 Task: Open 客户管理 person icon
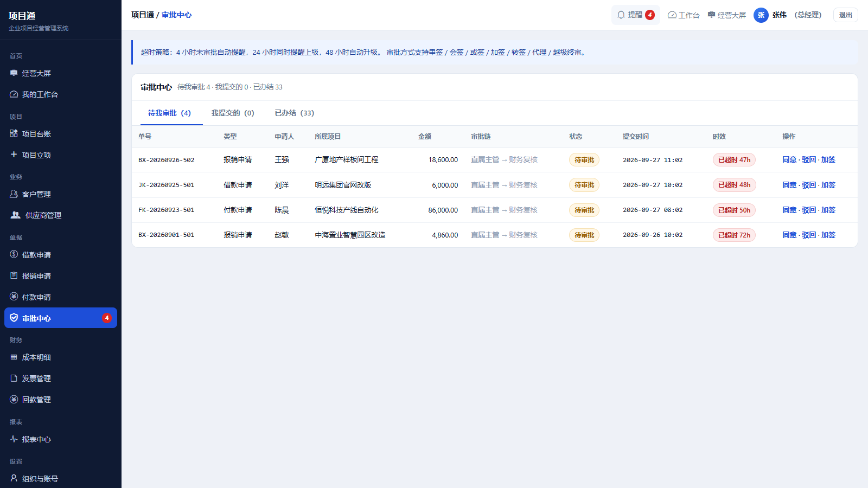[14, 194]
